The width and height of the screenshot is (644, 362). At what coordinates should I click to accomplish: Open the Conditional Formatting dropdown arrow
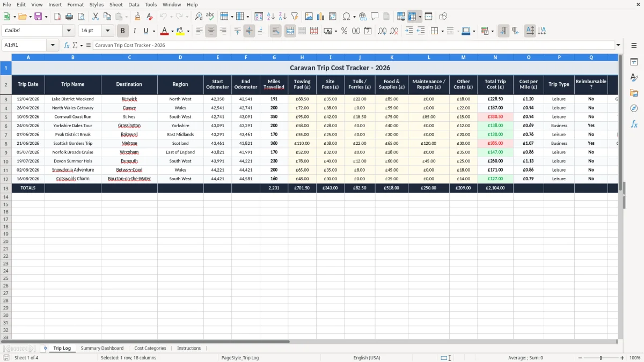(492, 31)
